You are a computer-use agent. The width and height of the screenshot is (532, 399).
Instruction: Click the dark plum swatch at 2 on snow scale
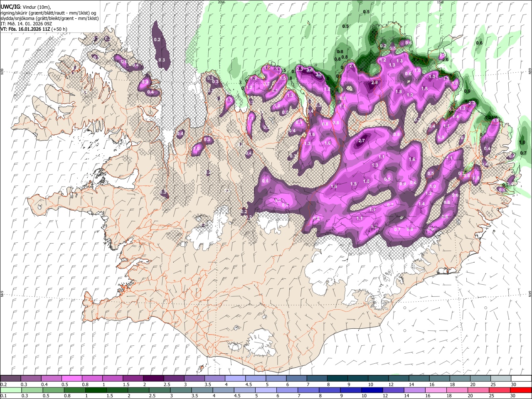pos(153,379)
